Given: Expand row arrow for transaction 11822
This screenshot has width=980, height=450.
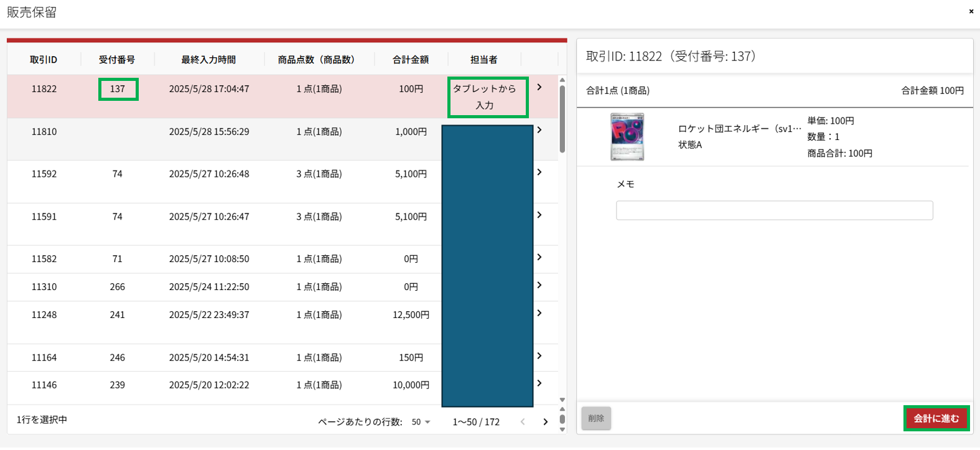Looking at the screenshot, I should [x=539, y=88].
